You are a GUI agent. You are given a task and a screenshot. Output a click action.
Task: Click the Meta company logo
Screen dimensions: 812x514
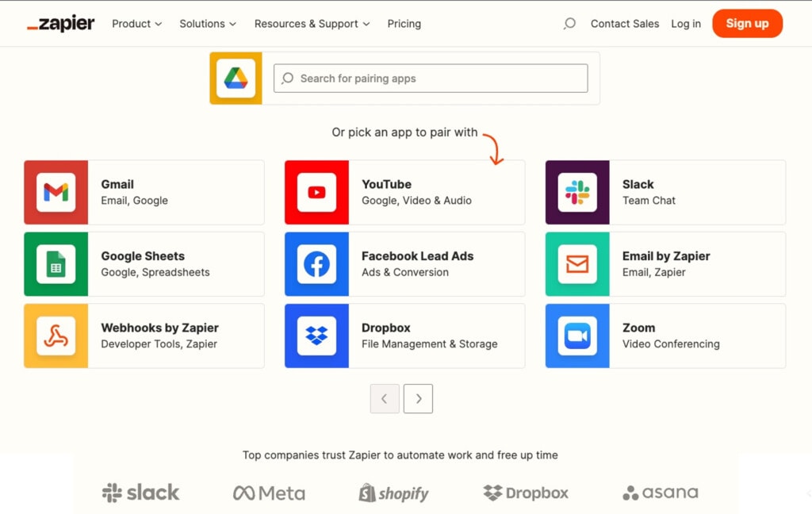click(269, 493)
